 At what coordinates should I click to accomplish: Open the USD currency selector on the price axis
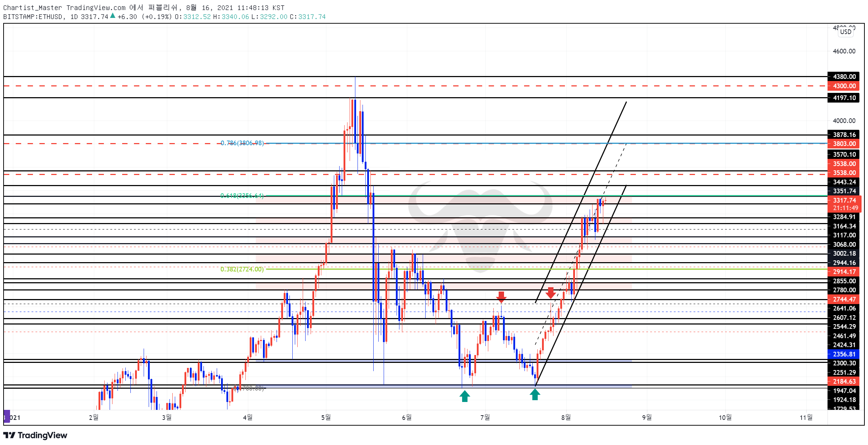click(x=846, y=32)
